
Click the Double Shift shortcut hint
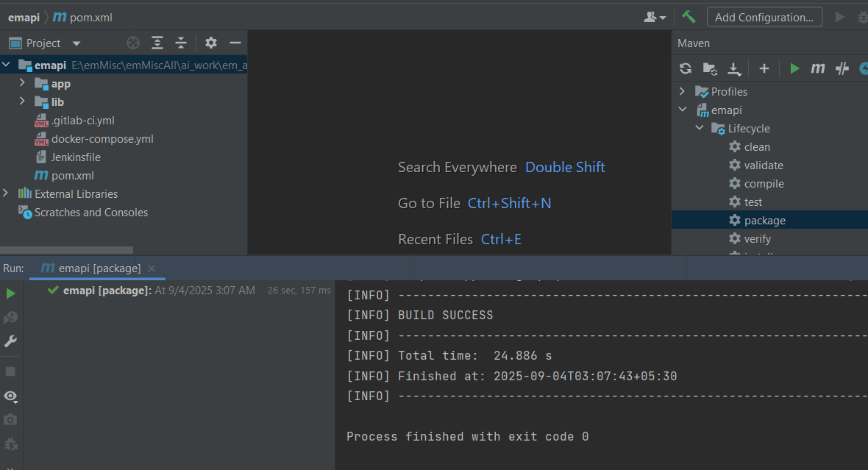(x=565, y=167)
